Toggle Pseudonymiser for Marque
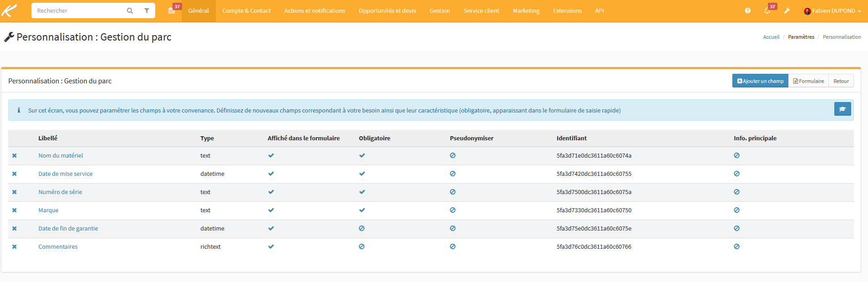Screen dimensions: 868x282 [452, 210]
